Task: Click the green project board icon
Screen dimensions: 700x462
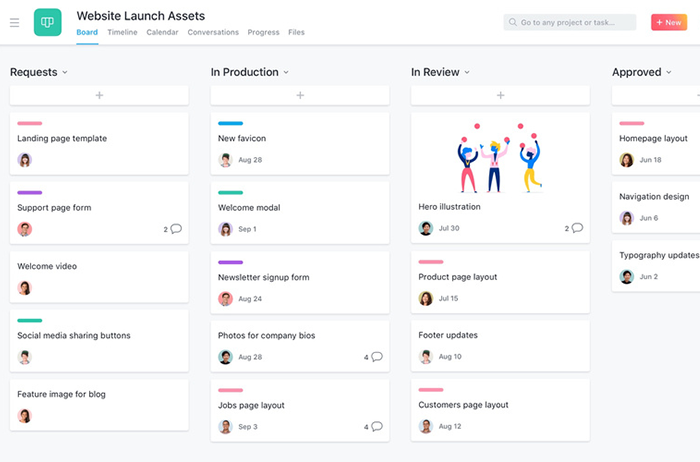Action: [x=47, y=22]
